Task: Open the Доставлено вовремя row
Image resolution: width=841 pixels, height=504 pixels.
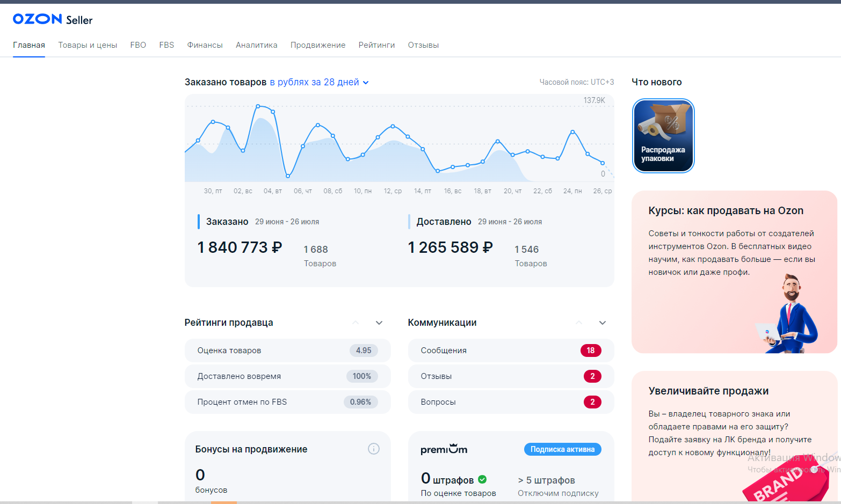Action: pos(288,376)
